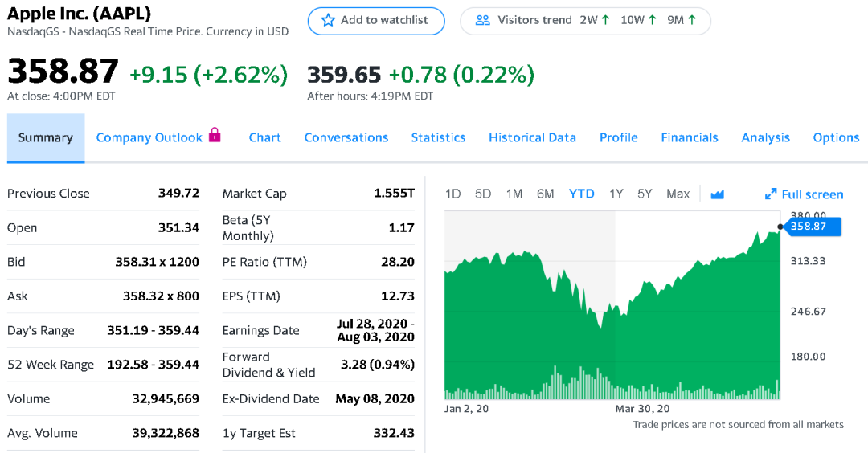Open the Historical Data tab
Image resolution: width=868 pixels, height=453 pixels.
pyautogui.click(x=533, y=137)
